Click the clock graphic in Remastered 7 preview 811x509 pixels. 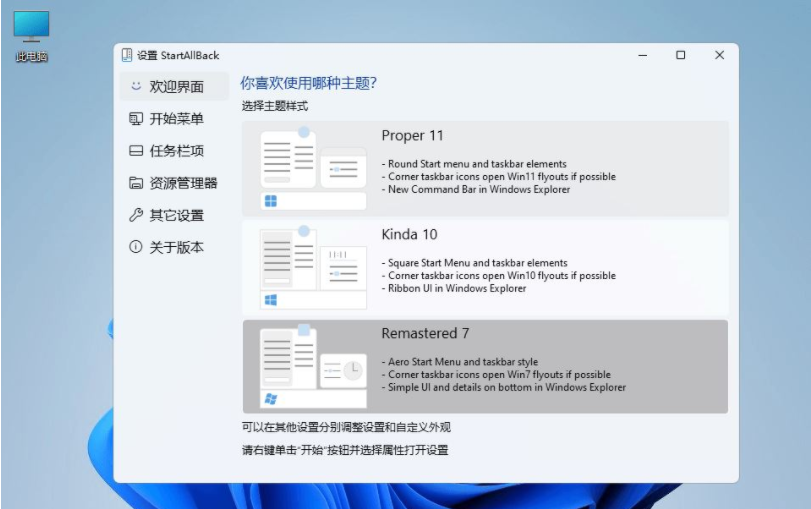pos(353,370)
